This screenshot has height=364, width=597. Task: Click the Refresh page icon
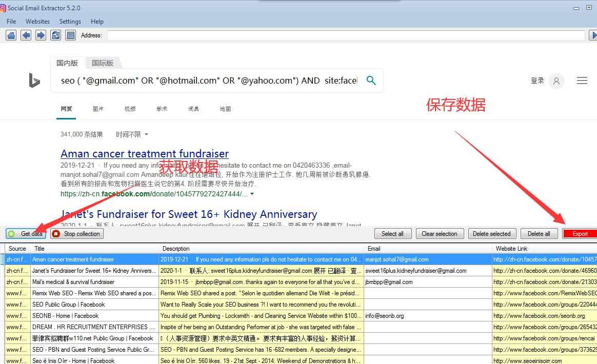(x=55, y=35)
